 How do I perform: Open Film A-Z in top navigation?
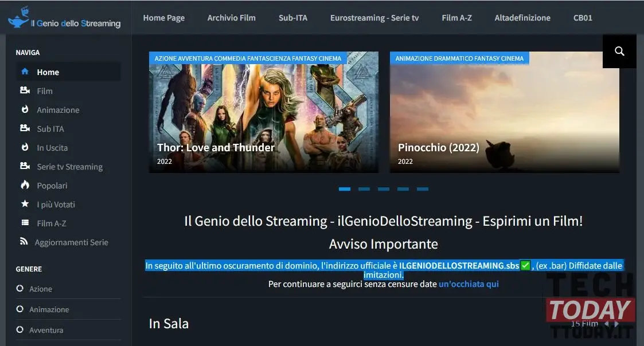(x=456, y=18)
